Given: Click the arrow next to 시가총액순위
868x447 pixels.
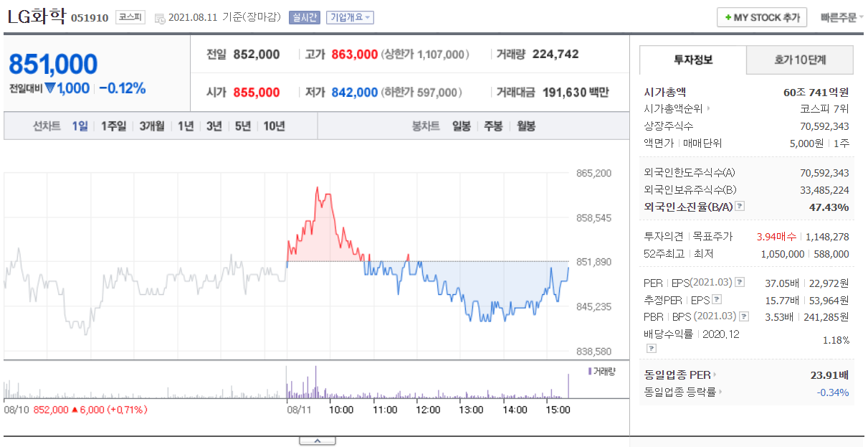Looking at the screenshot, I should 709,109.
